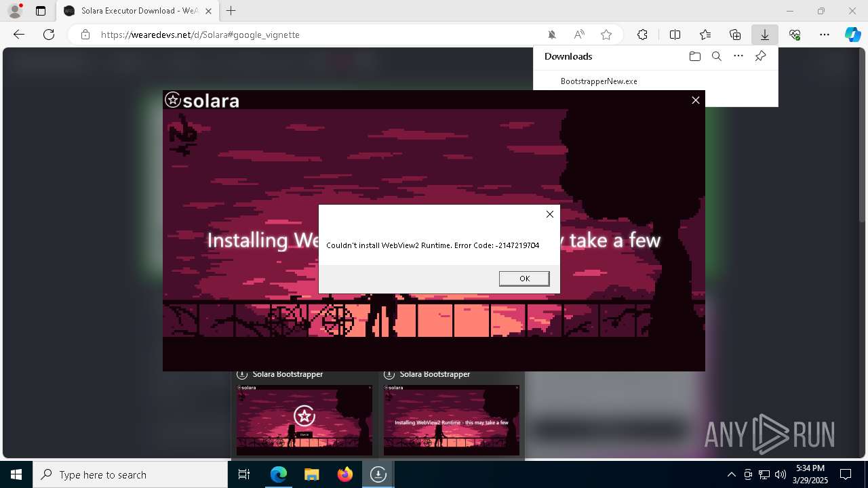Go back to previous page

click(19, 35)
